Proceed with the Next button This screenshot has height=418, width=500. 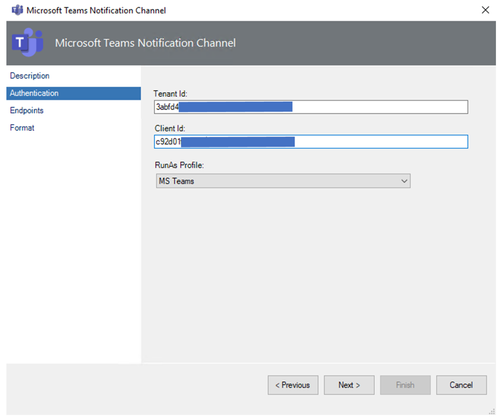point(349,385)
